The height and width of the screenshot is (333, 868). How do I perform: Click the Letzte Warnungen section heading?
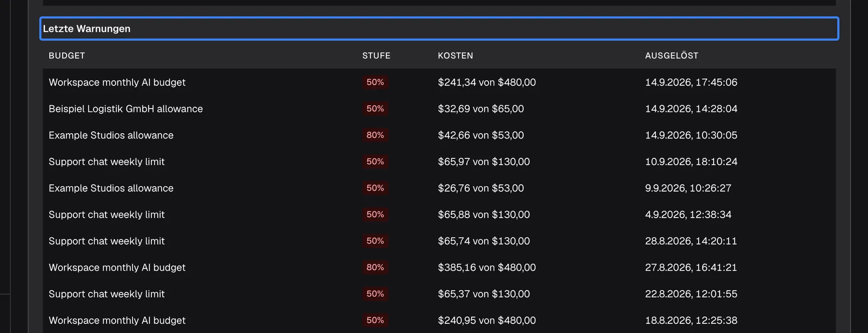87,28
